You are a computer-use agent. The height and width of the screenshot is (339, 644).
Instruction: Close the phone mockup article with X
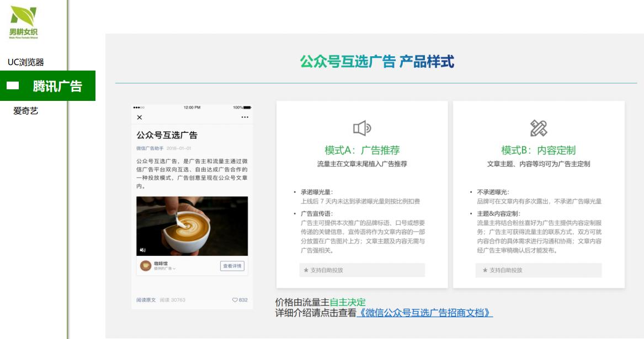(140, 117)
